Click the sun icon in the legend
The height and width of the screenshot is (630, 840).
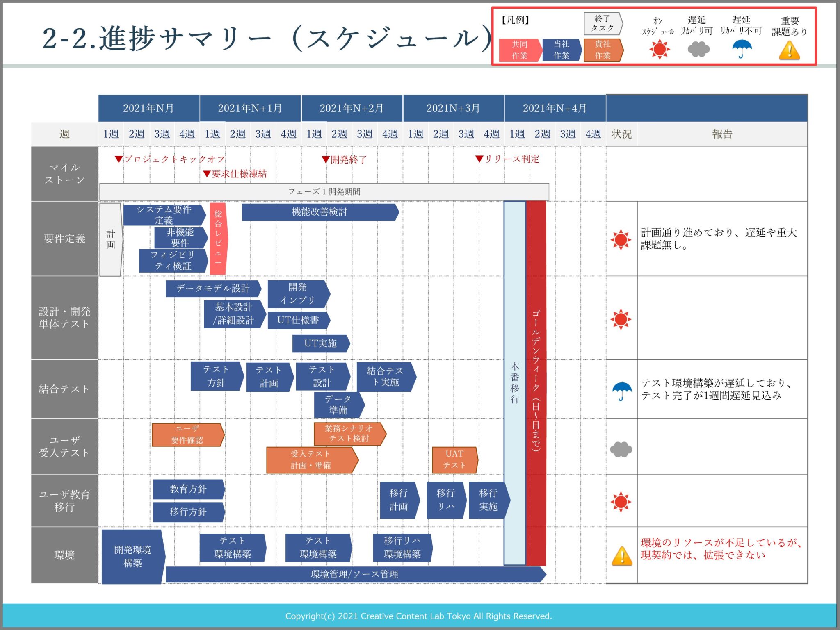(659, 50)
